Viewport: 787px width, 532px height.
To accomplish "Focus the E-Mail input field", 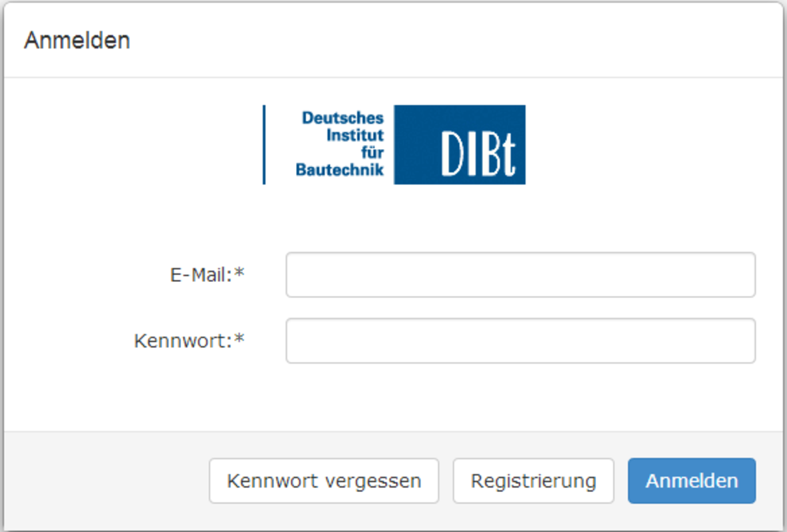I will pos(520,275).
